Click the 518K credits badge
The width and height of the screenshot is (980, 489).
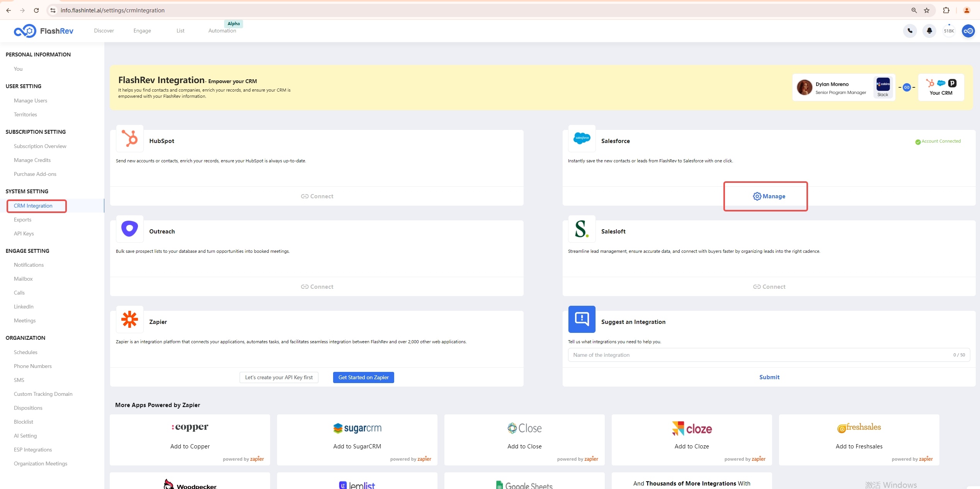click(x=949, y=31)
